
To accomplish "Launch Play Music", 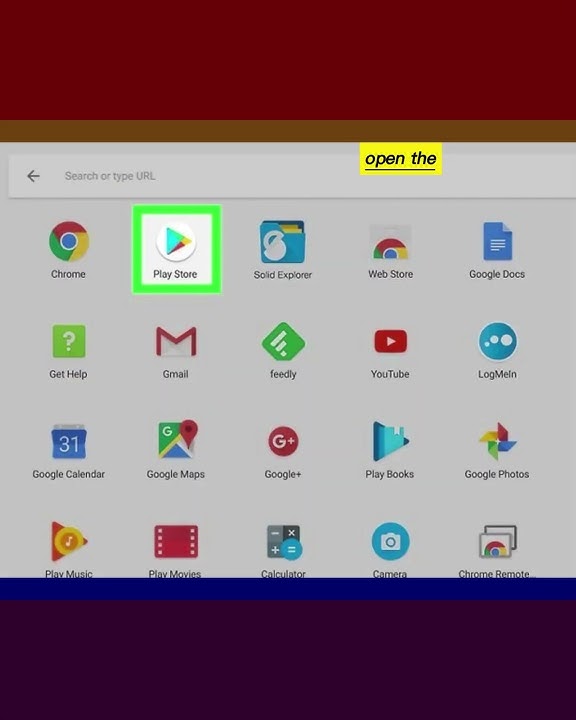I will (68, 541).
